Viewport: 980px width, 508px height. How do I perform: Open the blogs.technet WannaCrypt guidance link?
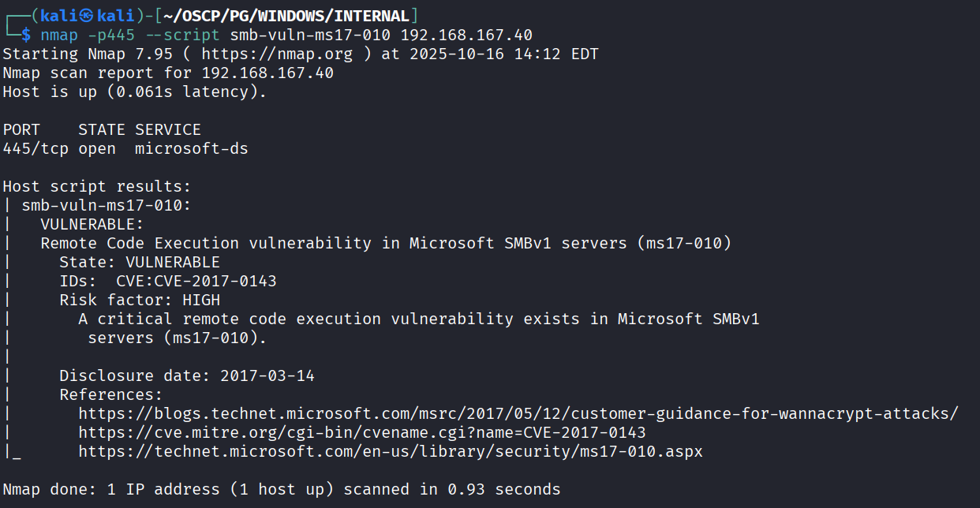[518, 413]
